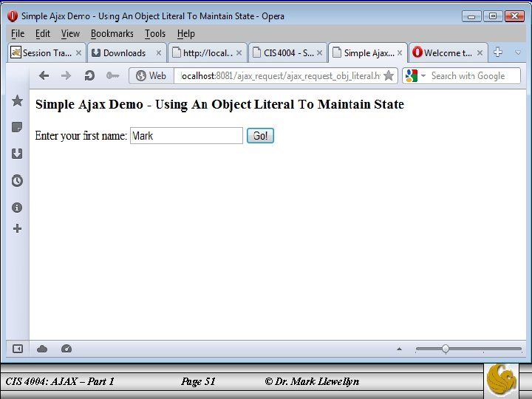Click the Back navigation arrow
Image resolution: width=532 pixels, height=399 pixels.
[x=44, y=75]
